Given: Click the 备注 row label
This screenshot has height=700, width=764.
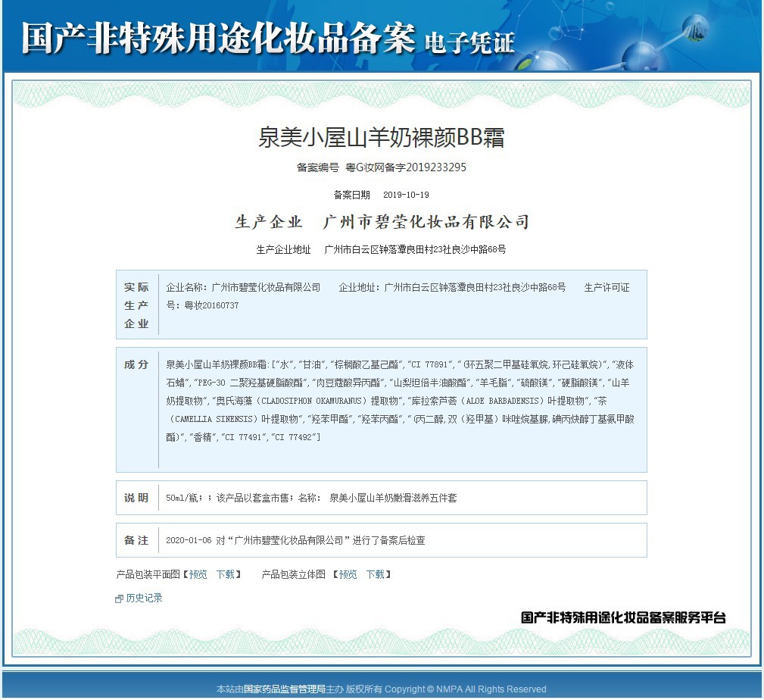Looking at the screenshot, I should [136, 540].
